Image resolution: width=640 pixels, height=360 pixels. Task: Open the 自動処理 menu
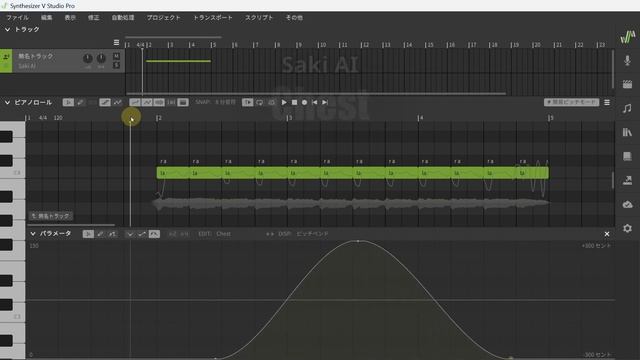click(123, 18)
